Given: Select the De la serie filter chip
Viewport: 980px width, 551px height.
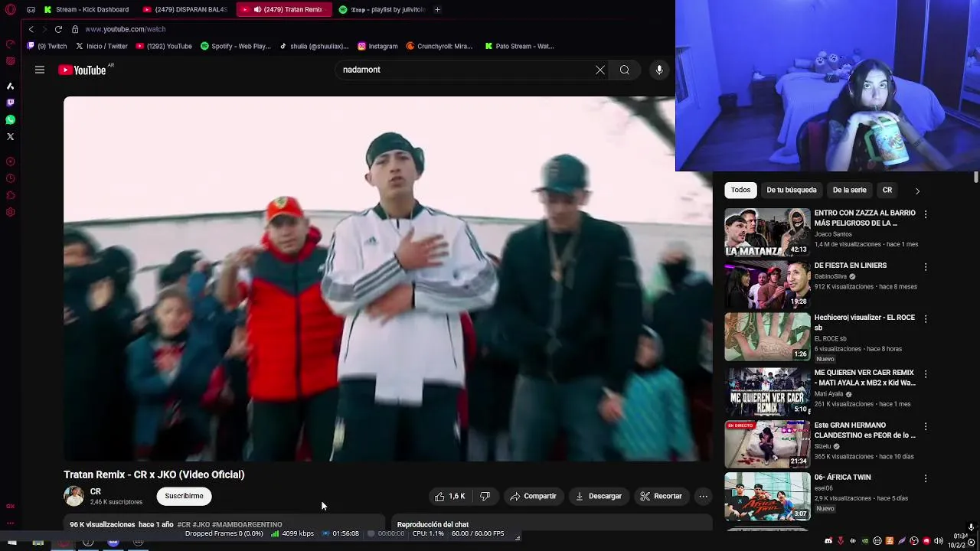Looking at the screenshot, I should 849,190.
